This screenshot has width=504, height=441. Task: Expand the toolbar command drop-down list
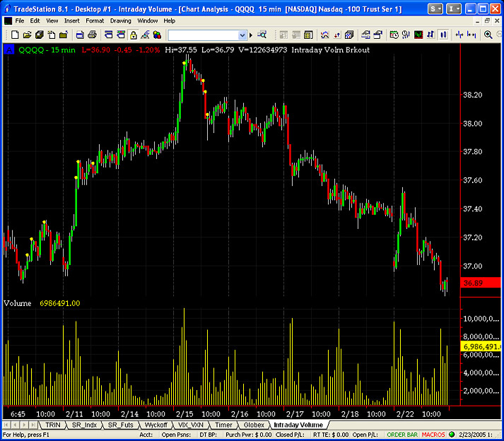click(x=242, y=35)
